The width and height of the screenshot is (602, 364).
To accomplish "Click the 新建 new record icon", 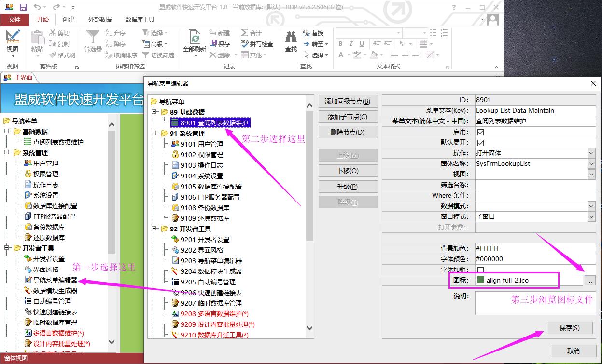I will (213, 33).
